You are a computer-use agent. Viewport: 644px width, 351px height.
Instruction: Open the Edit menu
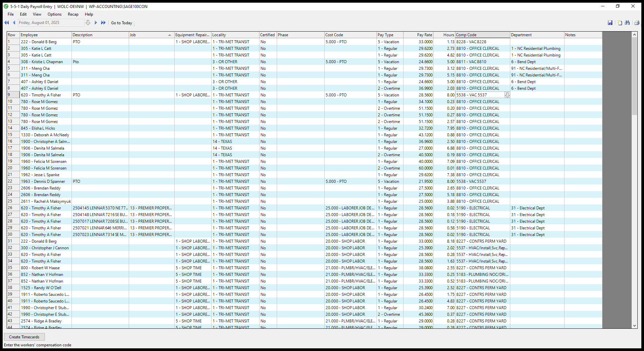23,14
